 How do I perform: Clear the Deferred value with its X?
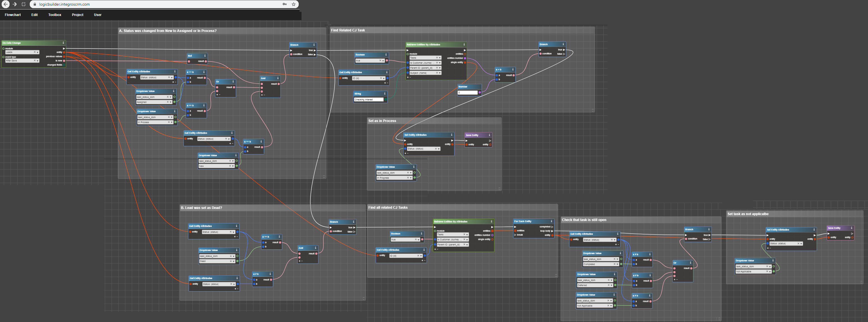(609, 285)
